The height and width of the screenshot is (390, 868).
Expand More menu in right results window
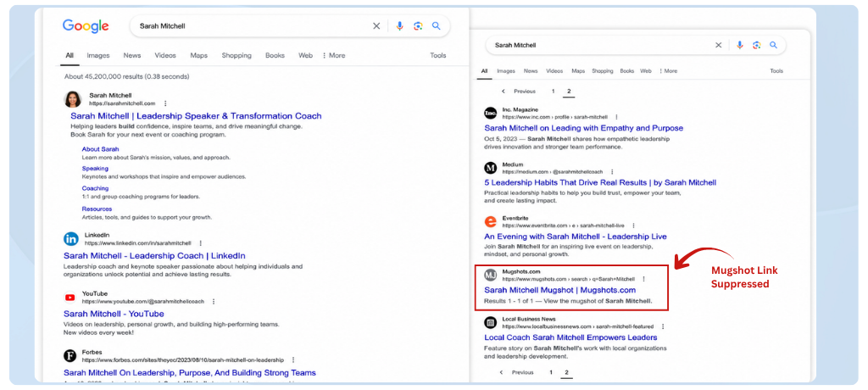pyautogui.click(x=668, y=71)
